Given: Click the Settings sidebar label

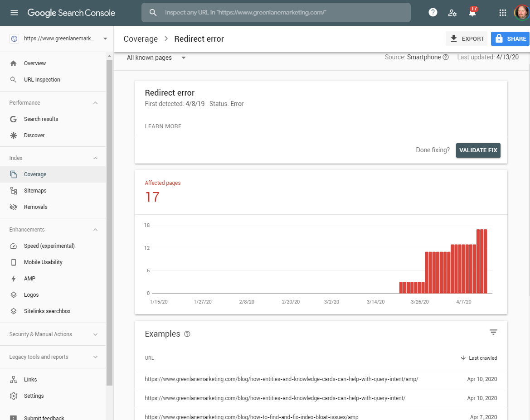Looking at the screenshot, I should pyautogui.click(x=34, y=396).
